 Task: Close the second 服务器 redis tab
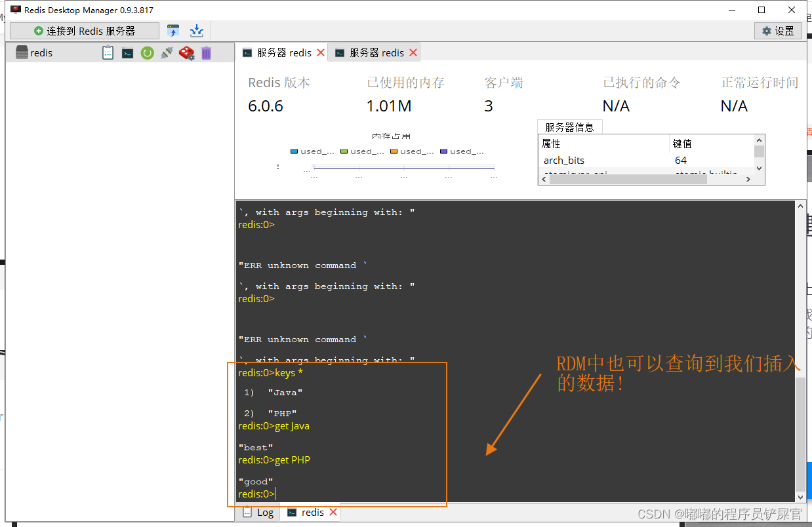click(x=413, y=52)
